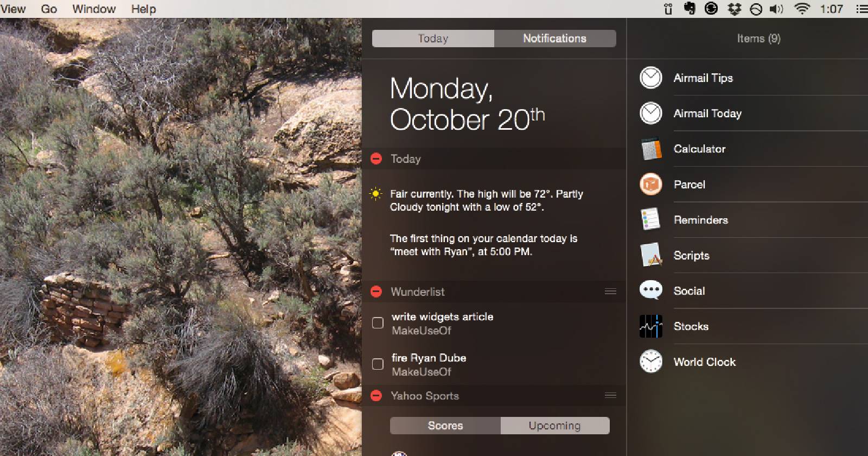Viewport: 868px width, 456px height.
Task: Click the Calculator widget icon
Action: 651,149
